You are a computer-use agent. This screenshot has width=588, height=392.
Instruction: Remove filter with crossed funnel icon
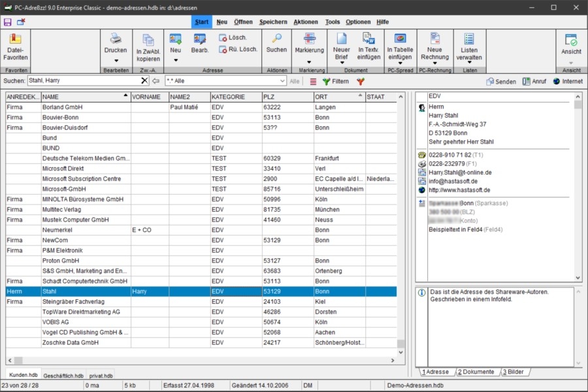[x=361, y=82]
